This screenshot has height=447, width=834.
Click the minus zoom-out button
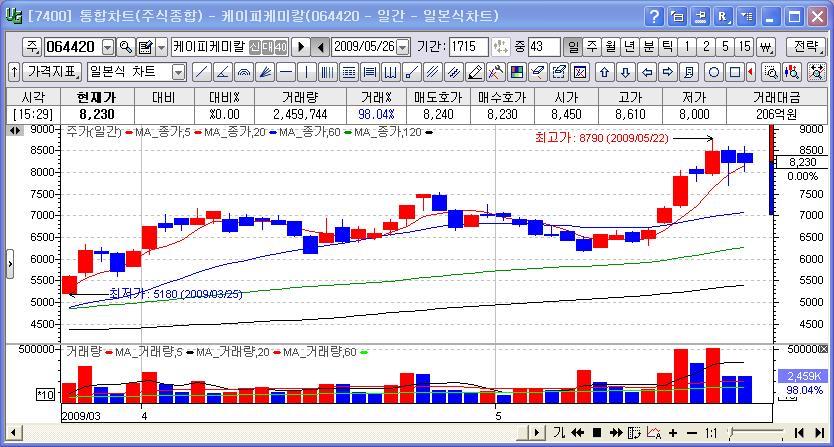point(692,433)
